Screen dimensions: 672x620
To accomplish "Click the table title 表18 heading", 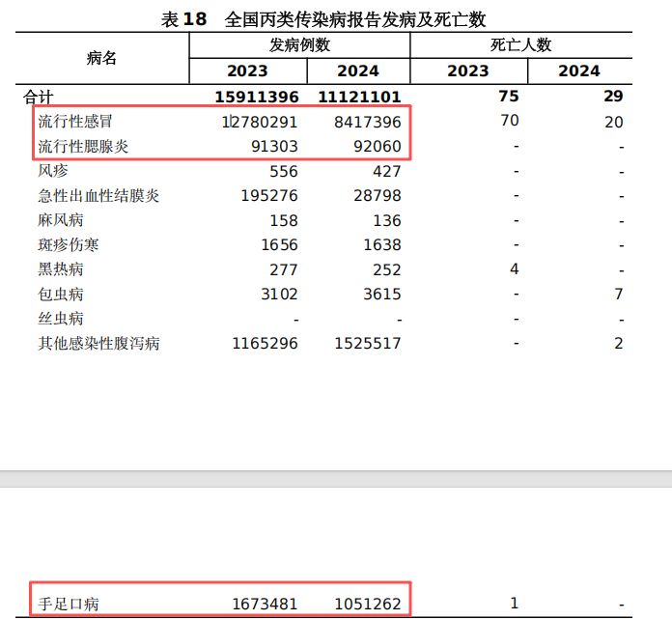I will pyautogui.click(x=322, y=19).
